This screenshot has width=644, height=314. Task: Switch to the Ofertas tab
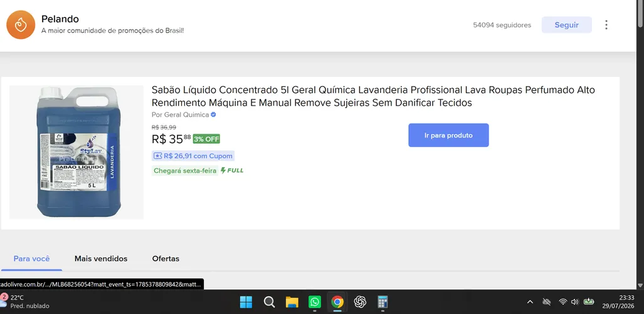pyautogui.click(x=166, y=259)
